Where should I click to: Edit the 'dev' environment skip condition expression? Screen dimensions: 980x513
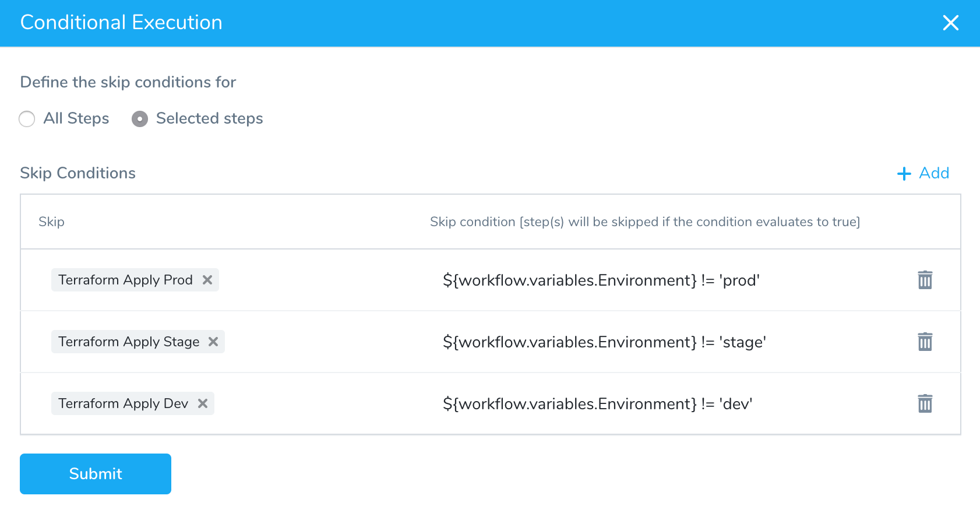click(598, 404)
